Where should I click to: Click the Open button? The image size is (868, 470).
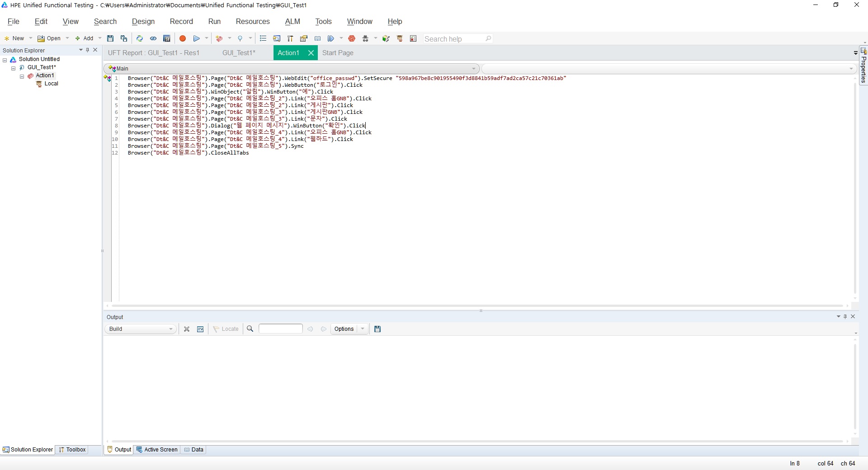pyautogui.click(x=49, y=38)
